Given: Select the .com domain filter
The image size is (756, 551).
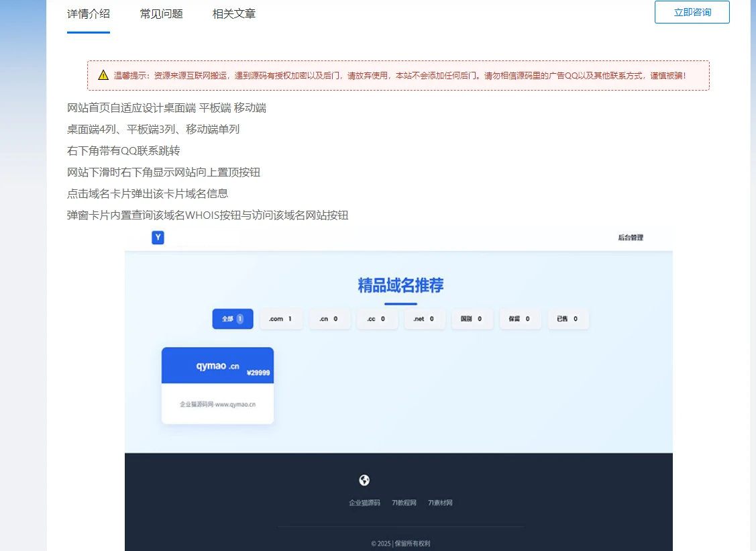Looking at the screenshot, I should coord(280,319).
